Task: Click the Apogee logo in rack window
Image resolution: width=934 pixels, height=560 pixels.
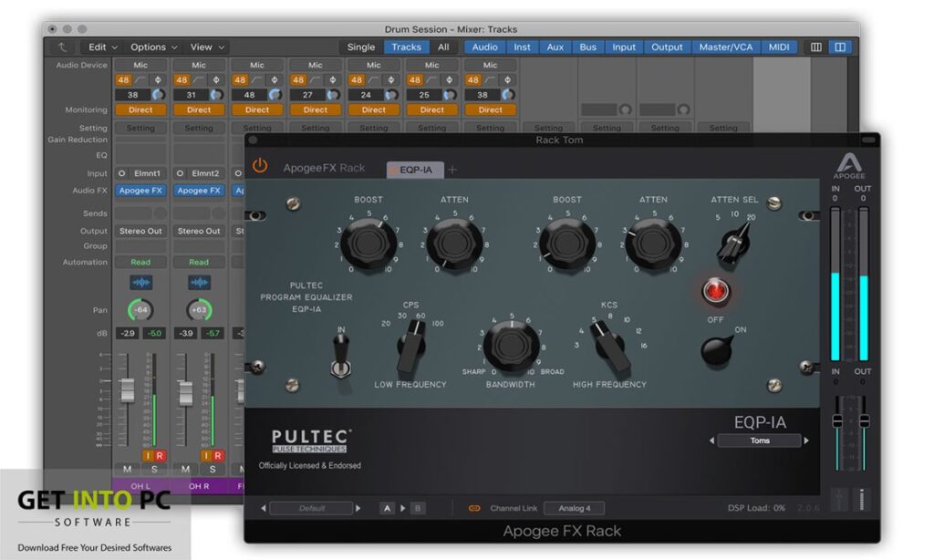Action: (849, 165)
